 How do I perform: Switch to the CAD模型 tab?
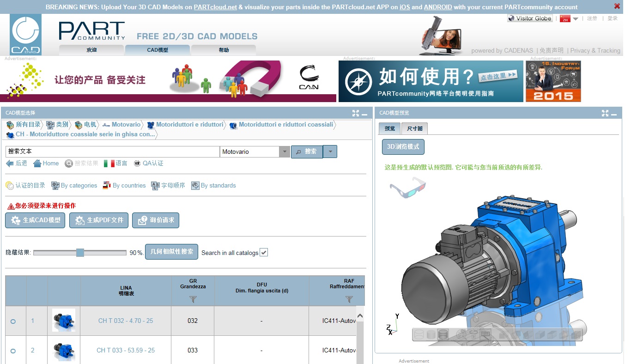click(x=158, y=50)
